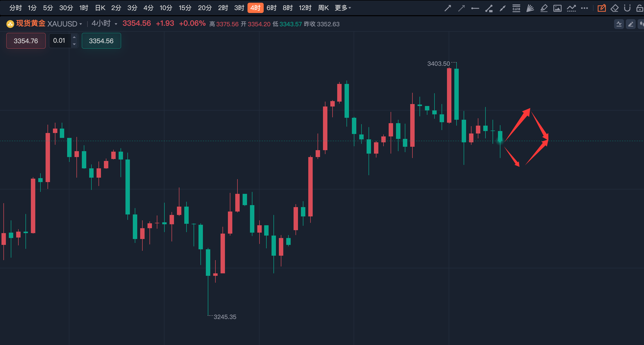Switch to 2时 timeframe
This screenshot has width=644, height=345.
(223, 8)
